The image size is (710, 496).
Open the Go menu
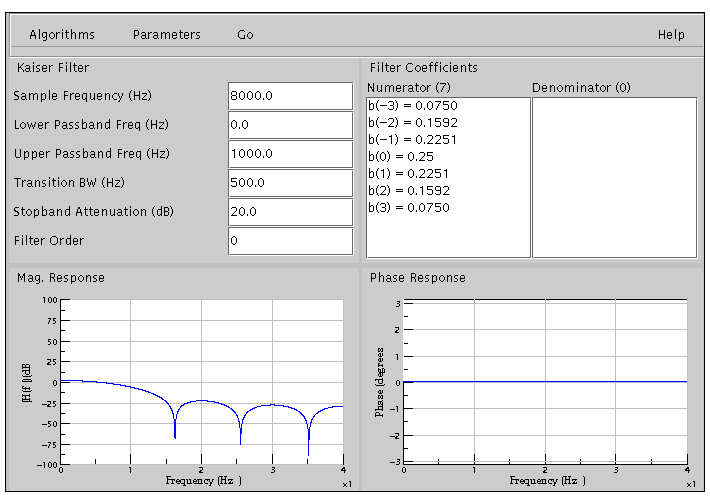(245, 35)
